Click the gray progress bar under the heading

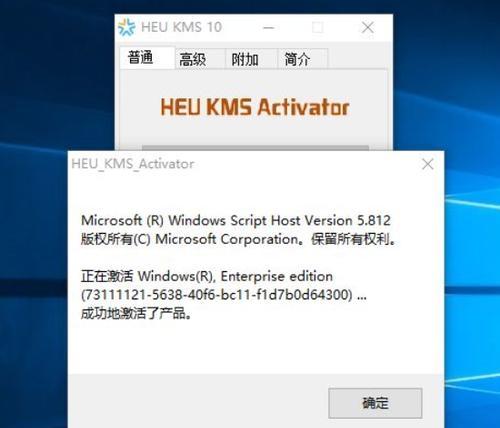[x=255, y=147]
